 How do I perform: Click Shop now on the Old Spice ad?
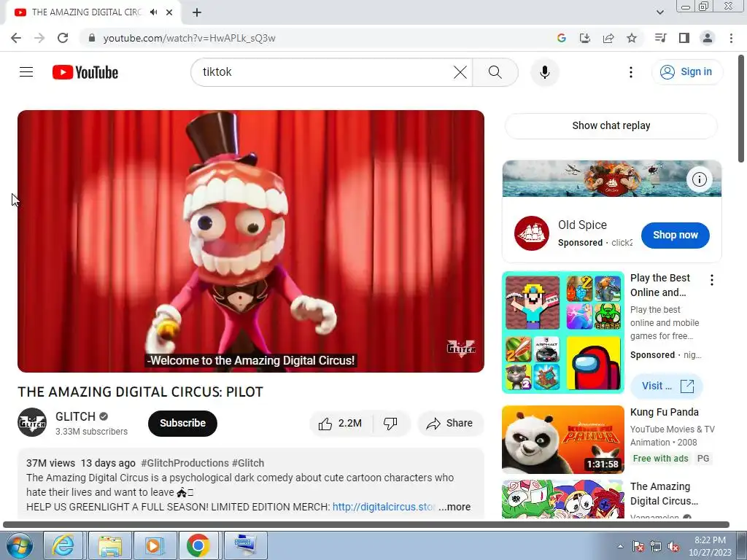coord(675,236)
